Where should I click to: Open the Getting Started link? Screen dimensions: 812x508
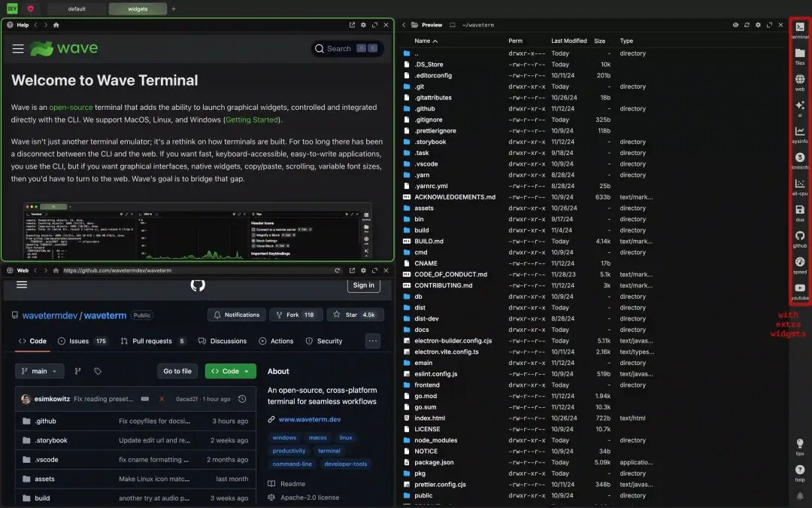click(x=252, y=120)
